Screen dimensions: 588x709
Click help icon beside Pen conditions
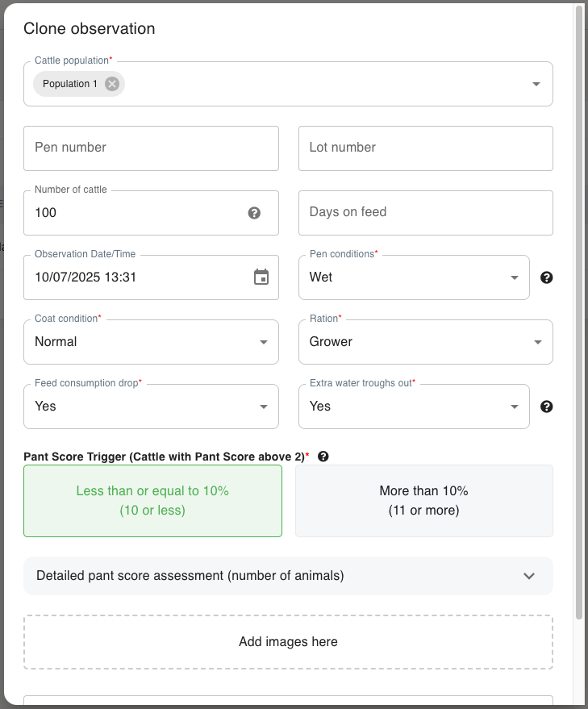(546, 277)
